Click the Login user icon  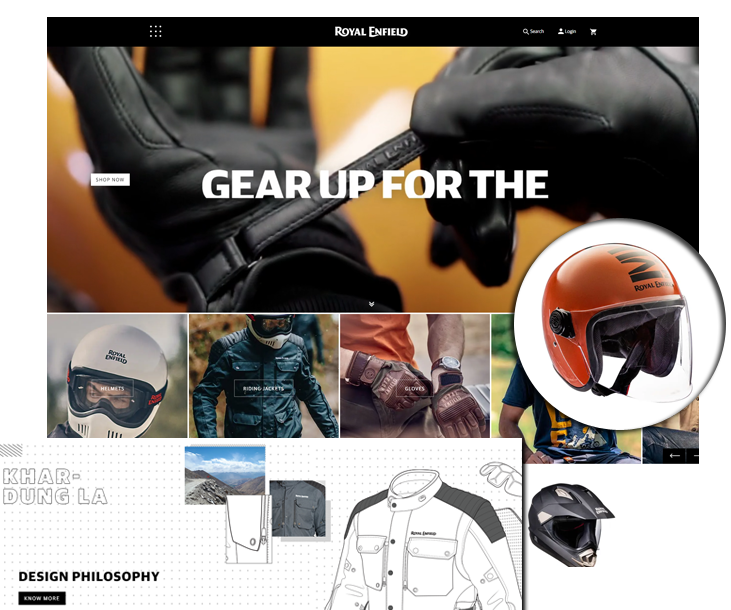[566, 32]
